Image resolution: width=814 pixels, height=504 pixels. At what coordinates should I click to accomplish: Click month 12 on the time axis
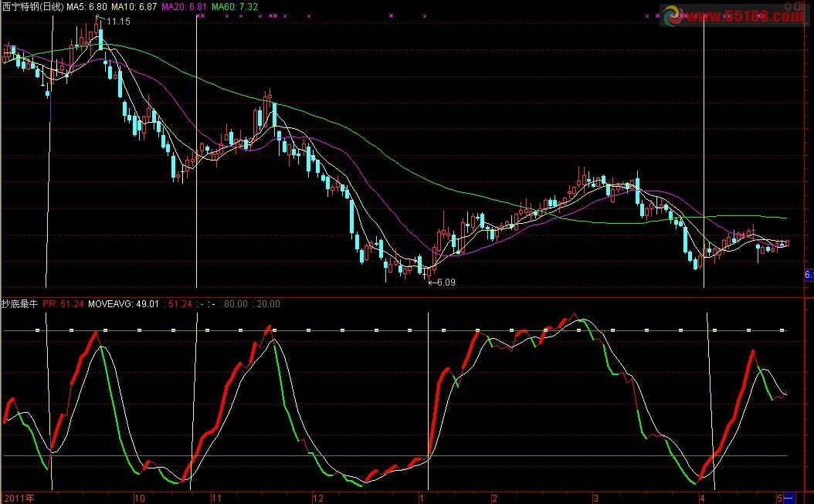click(x=317, y=498)
